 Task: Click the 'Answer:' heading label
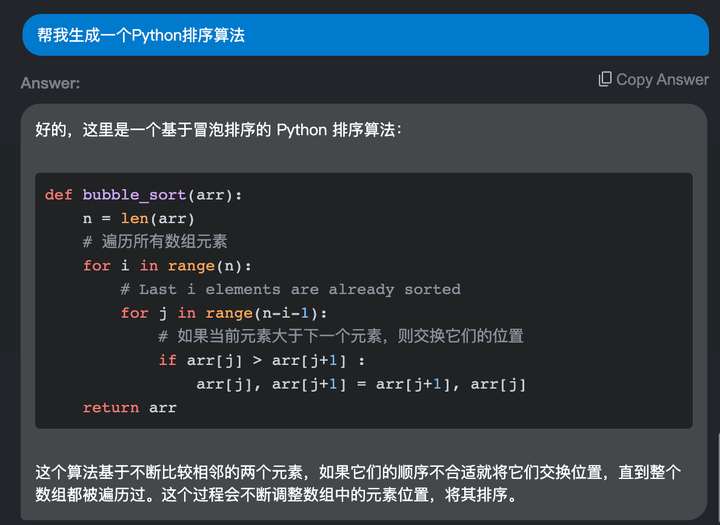(x=50, y=83)
